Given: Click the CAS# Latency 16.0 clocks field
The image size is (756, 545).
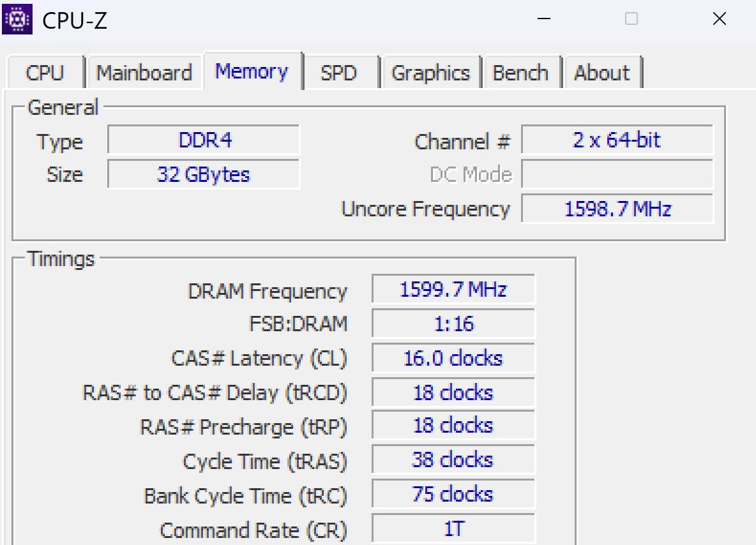Looking at the screenshot, I should [x=452, y=358].
